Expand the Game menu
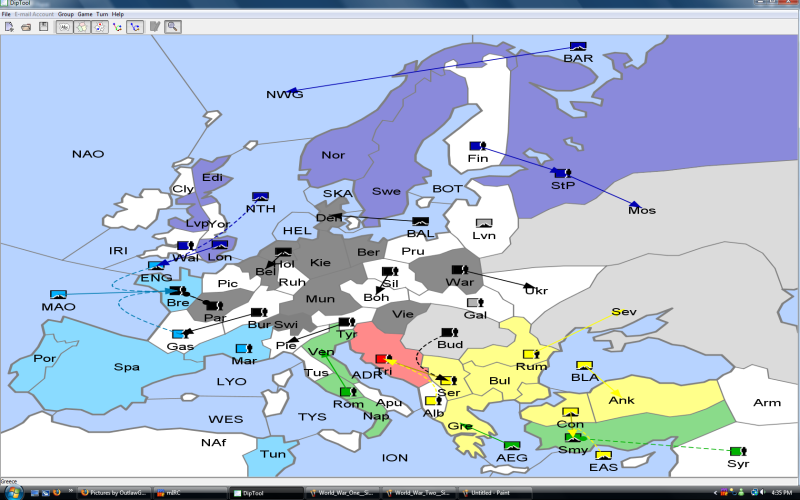The image size is (800, 500). point(85,14)
